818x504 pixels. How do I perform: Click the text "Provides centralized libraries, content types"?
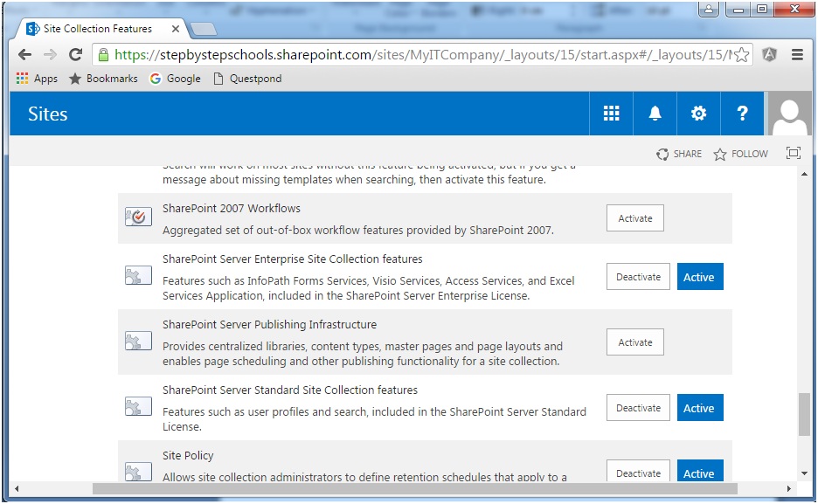pos(272,347)
